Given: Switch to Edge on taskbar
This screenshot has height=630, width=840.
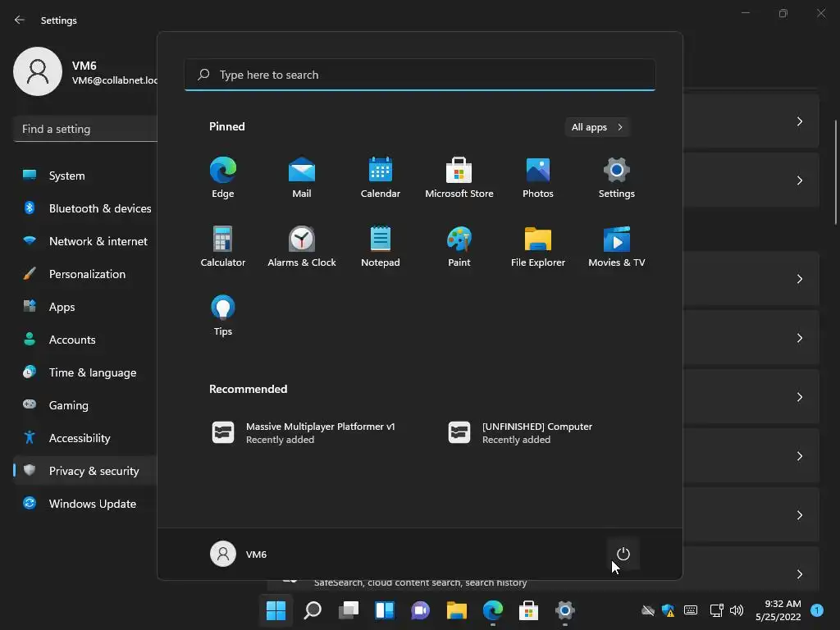Looking at the screenshot, I should point(493,610).
